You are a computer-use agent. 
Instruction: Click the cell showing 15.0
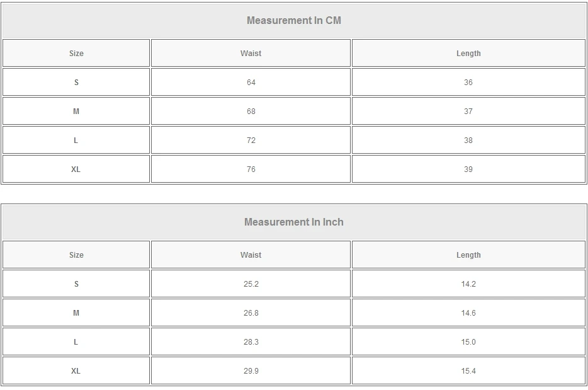[x=468, y=342]
